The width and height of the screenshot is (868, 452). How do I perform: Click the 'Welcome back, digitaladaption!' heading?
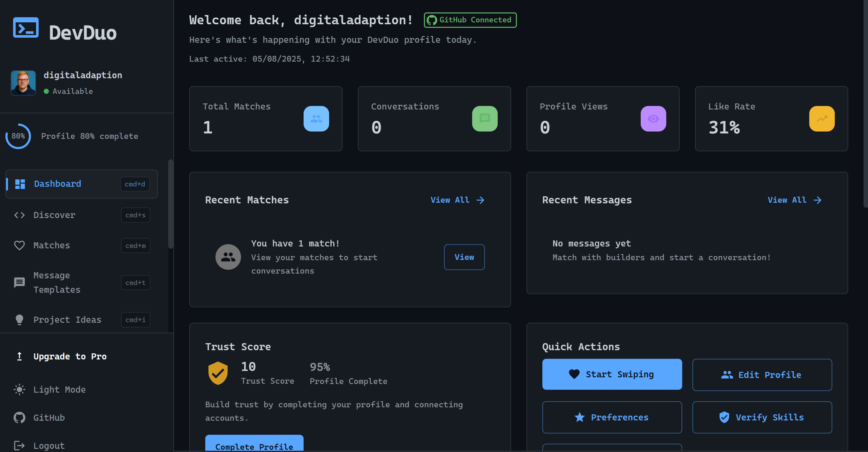301,20
